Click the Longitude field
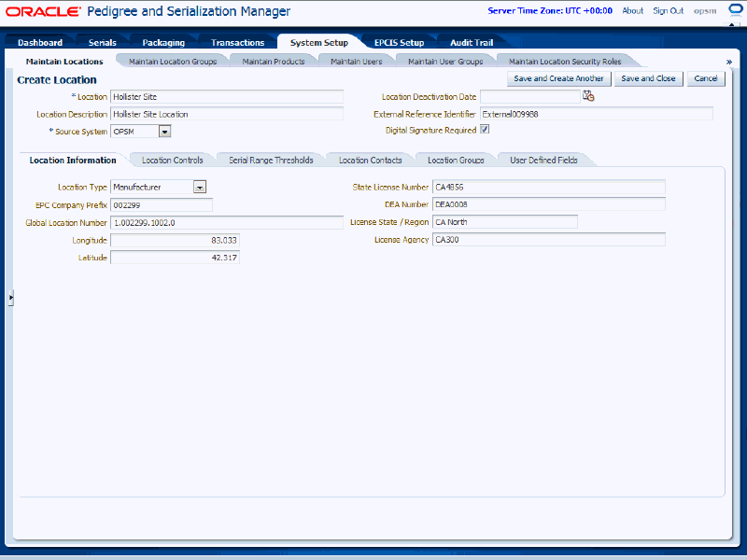This screenshot has height=560, width=747. [x=175, y=240]
